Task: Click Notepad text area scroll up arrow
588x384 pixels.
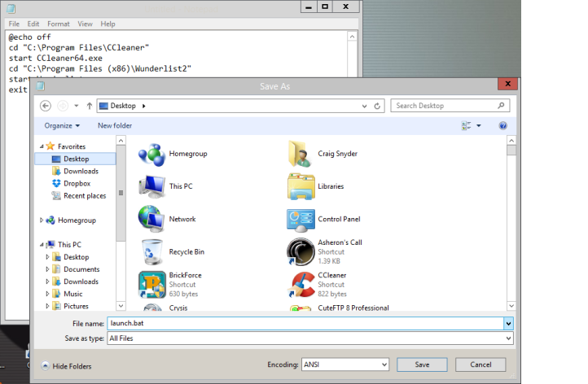Action: (x=352, y=37)
